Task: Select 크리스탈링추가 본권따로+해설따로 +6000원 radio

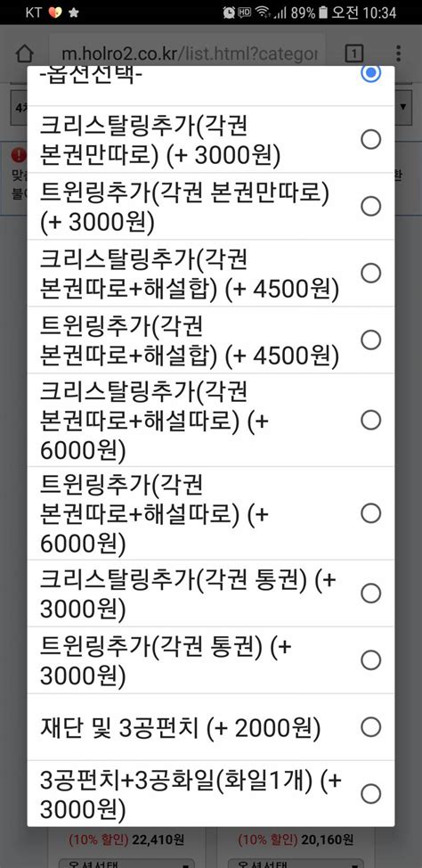Action: point(370,420)
